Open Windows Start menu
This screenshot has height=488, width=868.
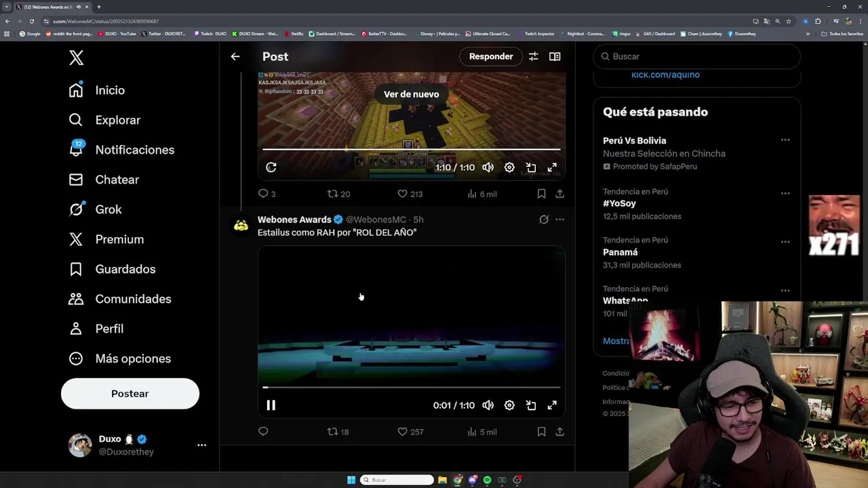(x=351, y=480)
